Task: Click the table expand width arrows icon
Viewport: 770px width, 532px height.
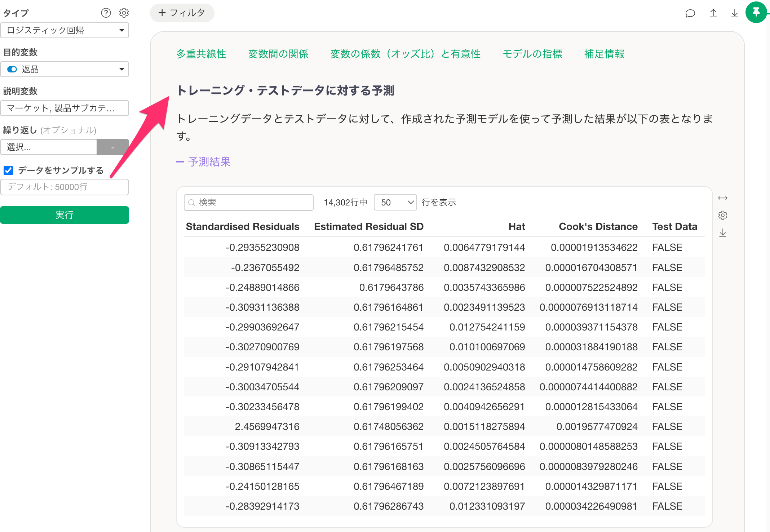Action: click(x=723, y=198)
